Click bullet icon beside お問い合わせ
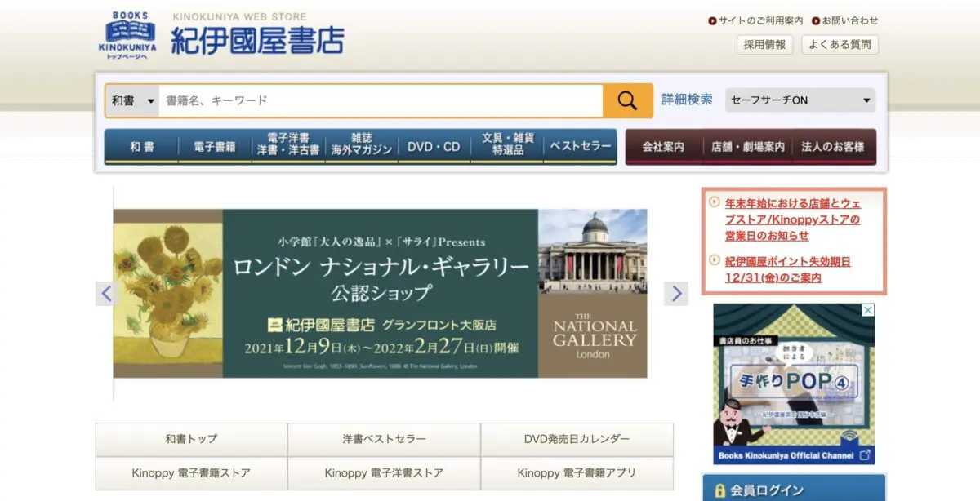This screenshot has height=501, width=980. pos(815,20)
